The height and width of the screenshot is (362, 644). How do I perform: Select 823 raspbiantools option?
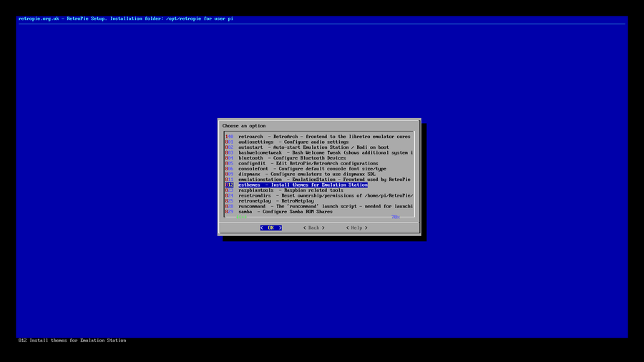284,190
